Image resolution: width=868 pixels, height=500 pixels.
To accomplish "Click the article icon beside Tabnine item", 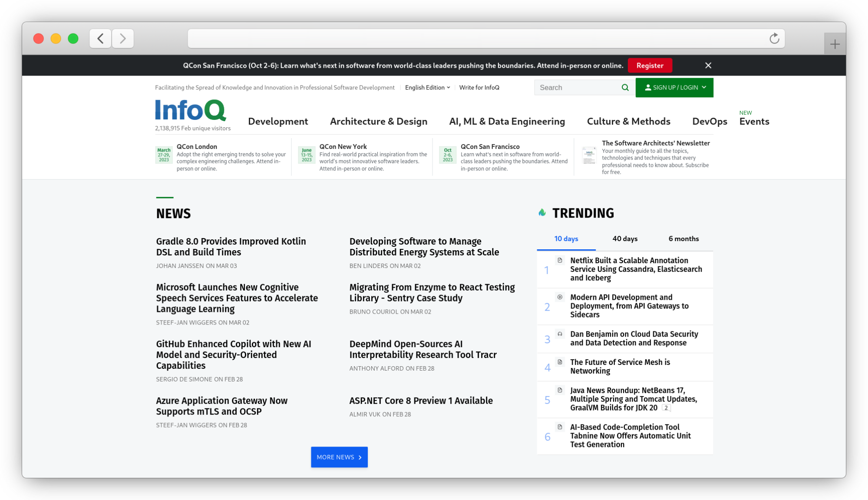I will [560, 427].
